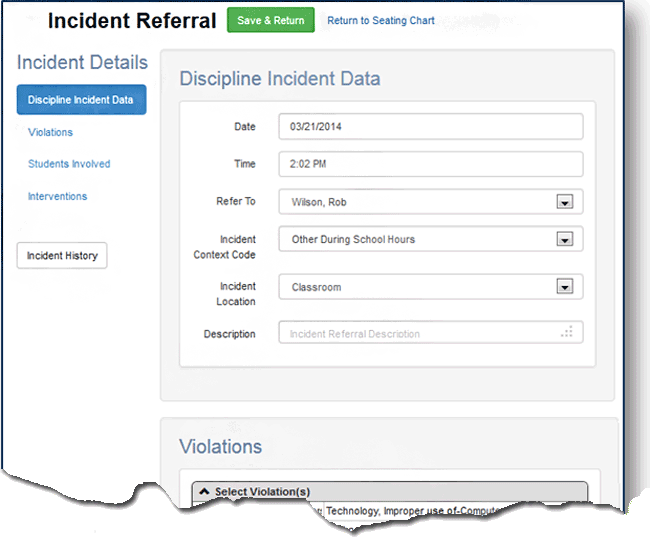The height and width of the screenshot is (542, 650).
Task: Open the Incident Context Code dropdown arrow
Action: point(565,239)
